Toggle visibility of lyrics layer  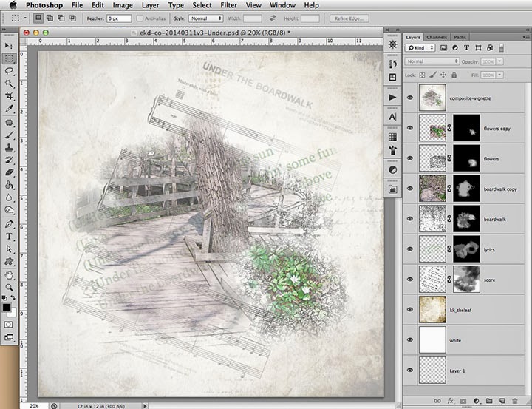[x=410, y=249]
